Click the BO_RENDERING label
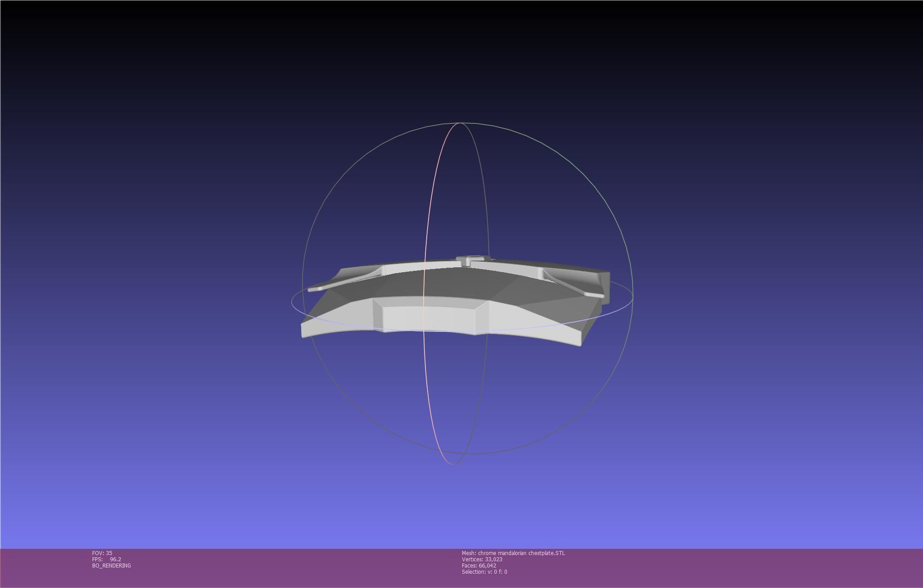Screen dimensions: 923x588 [111, 566]
